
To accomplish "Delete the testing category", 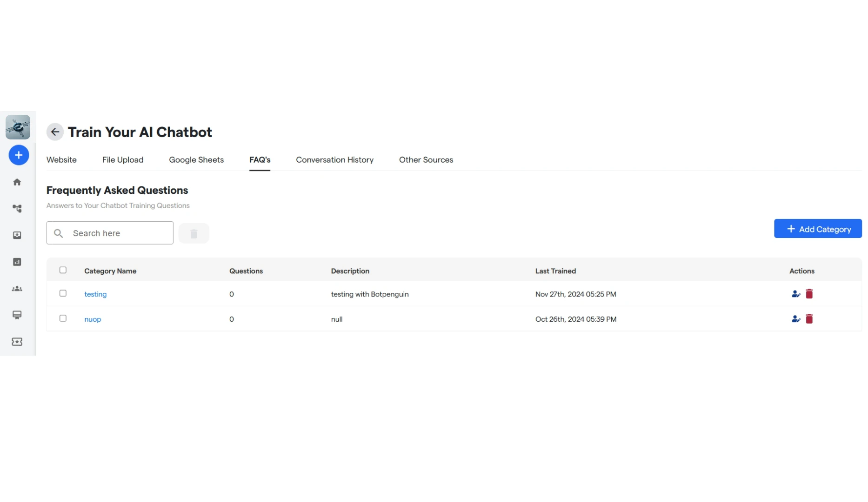I will tap(809, 294).
